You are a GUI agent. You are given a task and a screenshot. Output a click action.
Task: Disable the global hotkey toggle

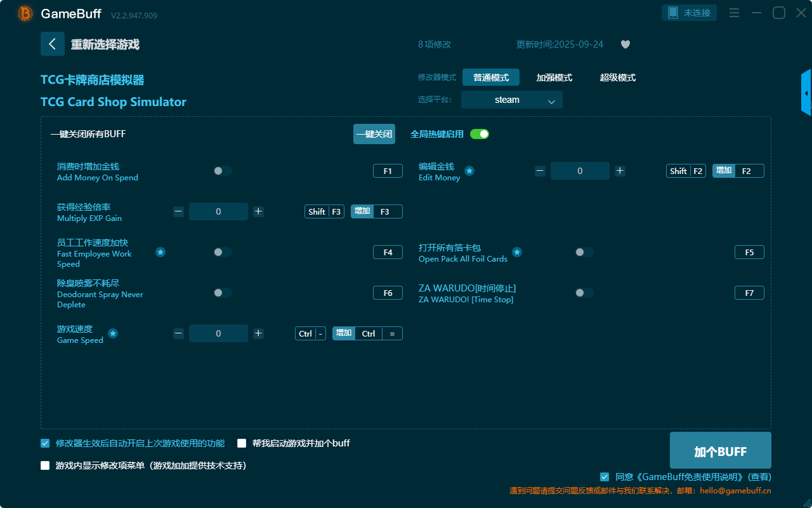tap(480, 134)
